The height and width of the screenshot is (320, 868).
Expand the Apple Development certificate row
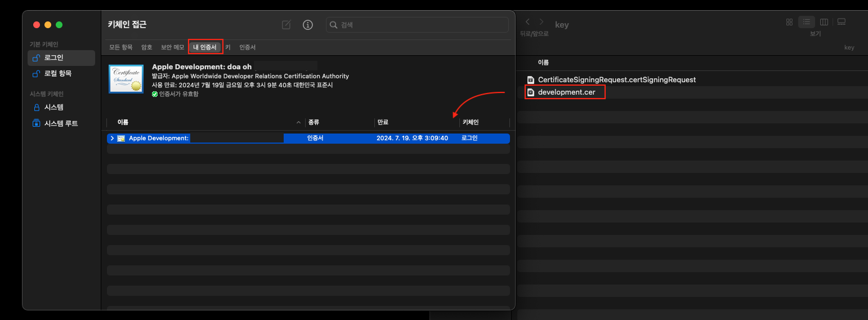coord(112,138)
